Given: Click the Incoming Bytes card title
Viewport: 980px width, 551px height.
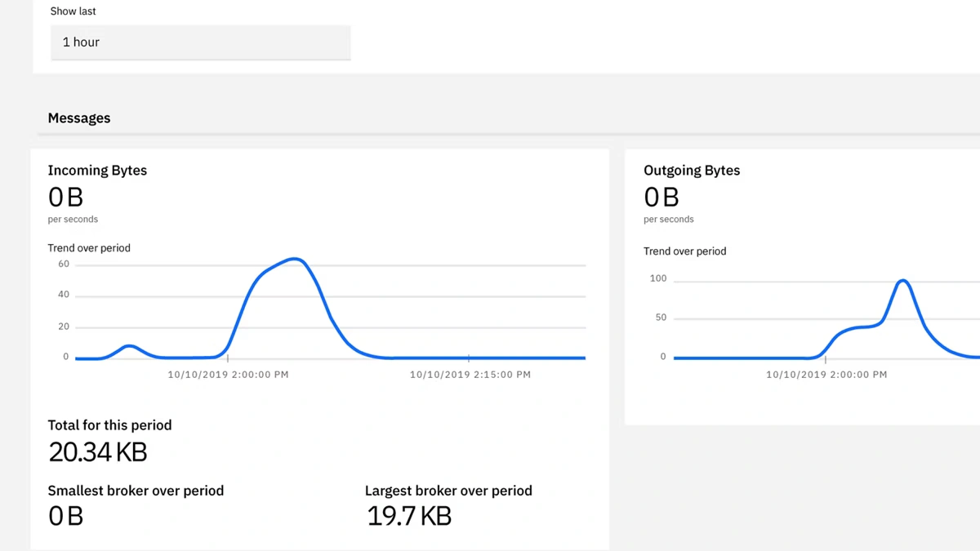Looking at the screenshot, I should [x=97, y=171].
